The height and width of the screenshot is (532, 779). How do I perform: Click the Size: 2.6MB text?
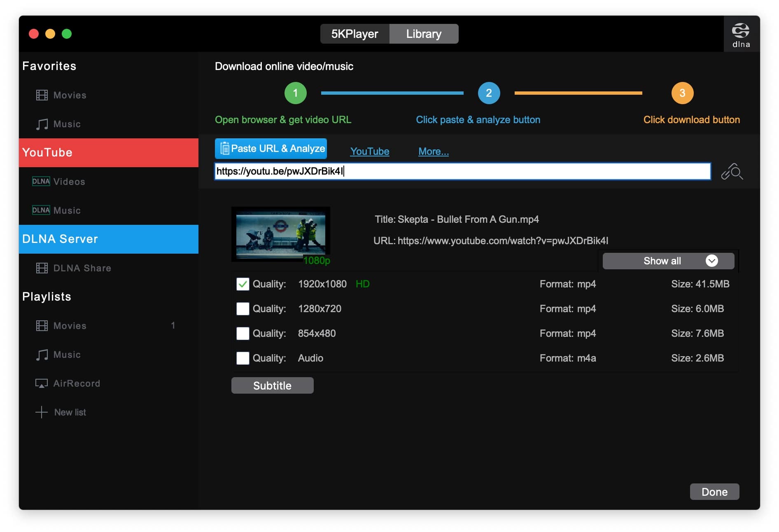[x=697, y=358]
